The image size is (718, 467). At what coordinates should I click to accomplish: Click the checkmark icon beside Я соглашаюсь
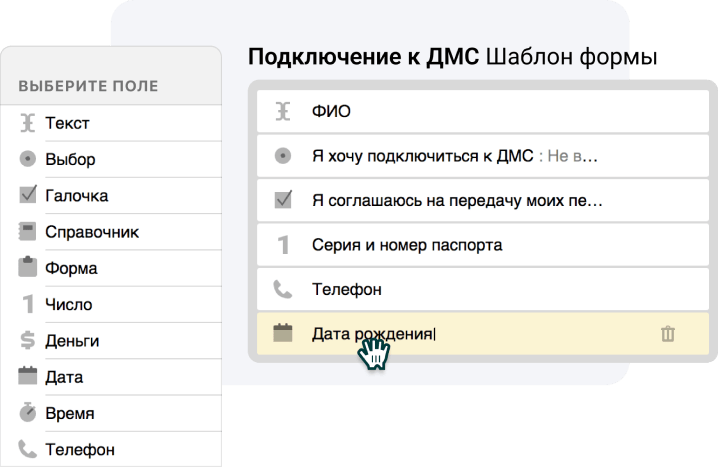[283, 200]
